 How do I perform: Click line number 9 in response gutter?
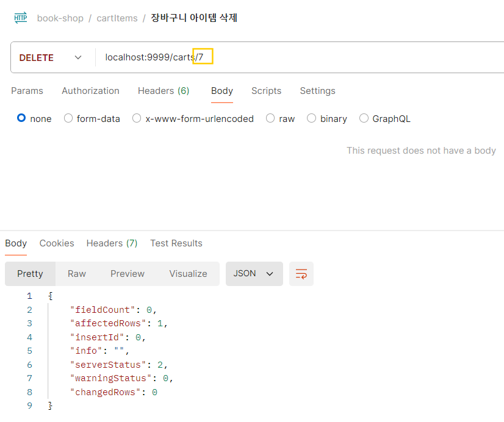29,406
